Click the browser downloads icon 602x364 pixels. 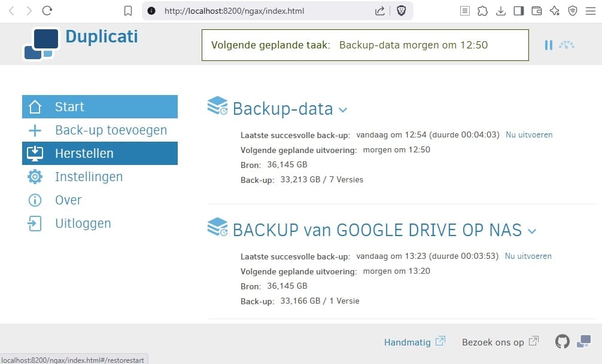click(501, 10)
